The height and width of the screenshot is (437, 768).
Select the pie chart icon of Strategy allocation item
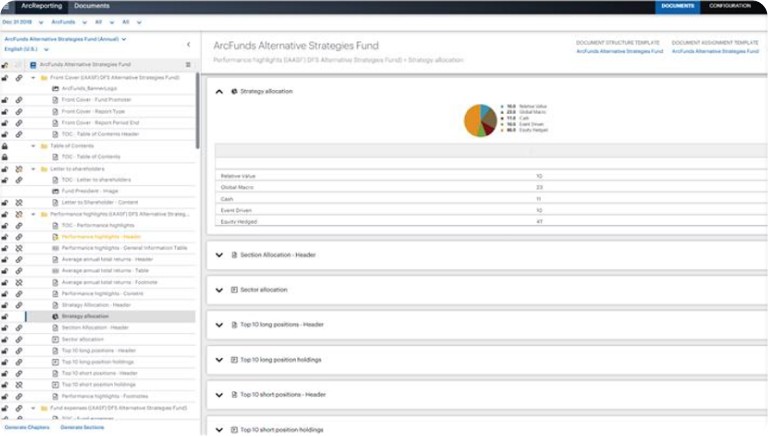pos(55,316)
